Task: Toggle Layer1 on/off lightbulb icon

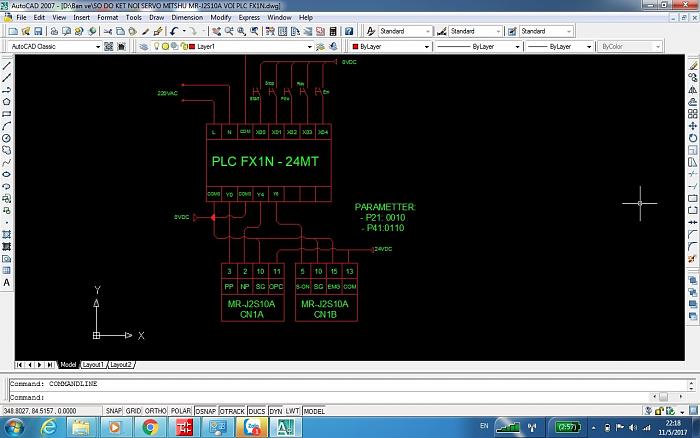Action: pyautogui.click(x=156, y=46)
